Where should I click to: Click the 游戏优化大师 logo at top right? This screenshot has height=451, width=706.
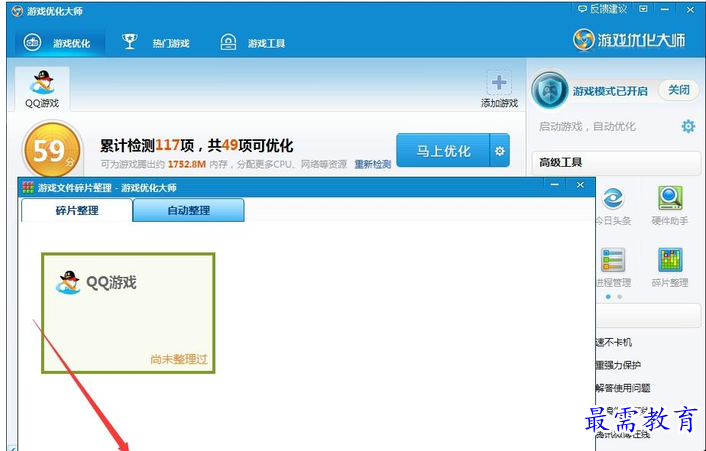pyautogui.click(x=629, y=40)
